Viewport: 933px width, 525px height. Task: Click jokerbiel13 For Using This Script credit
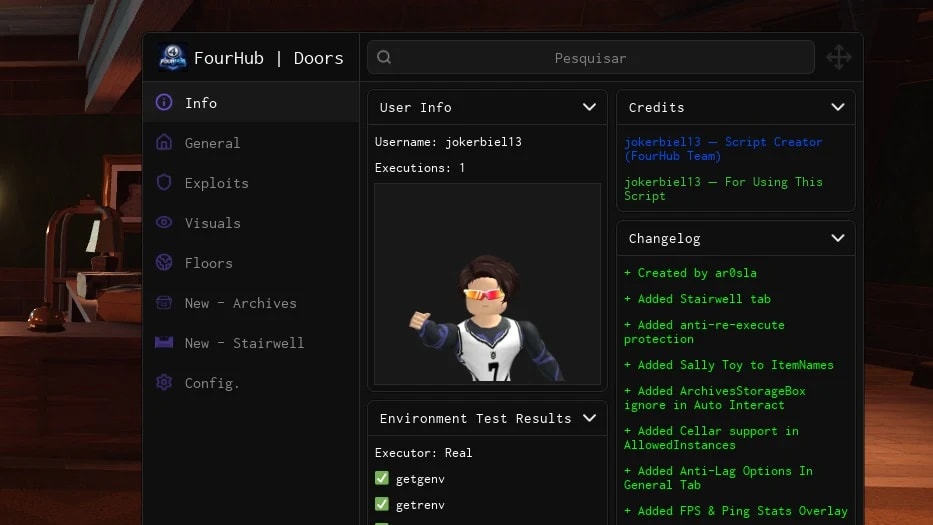tap(723, 189)
